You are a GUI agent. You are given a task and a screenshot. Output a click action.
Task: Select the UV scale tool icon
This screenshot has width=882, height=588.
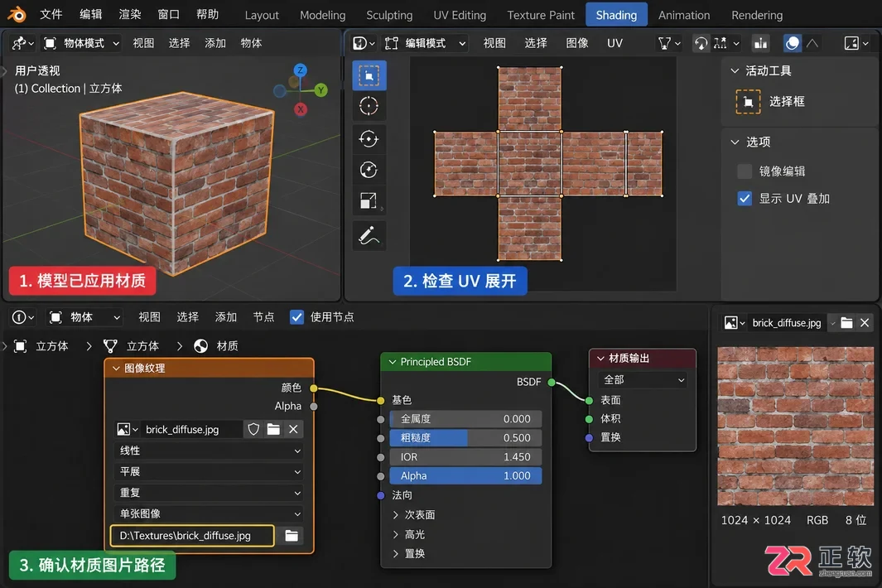(369, 201)
